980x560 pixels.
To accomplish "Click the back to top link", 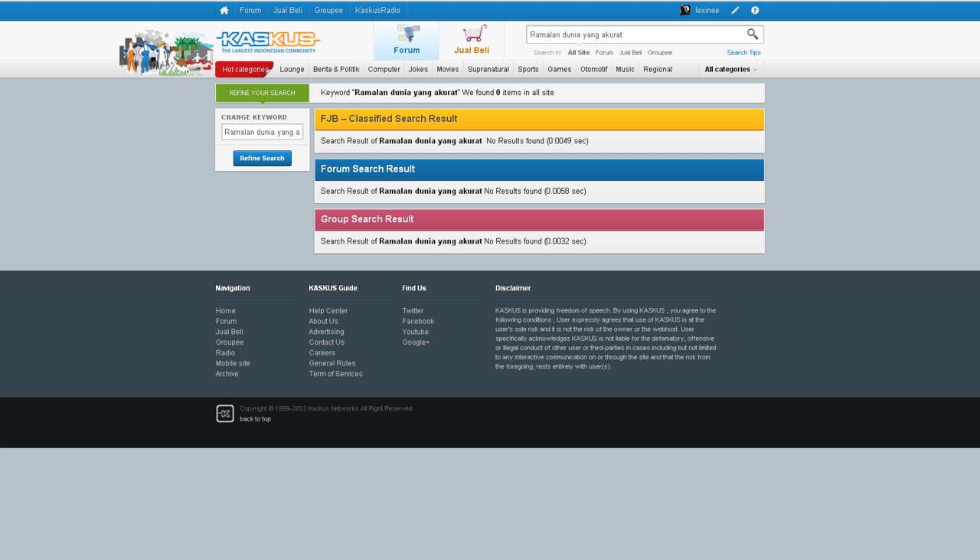I will (256, 419).
